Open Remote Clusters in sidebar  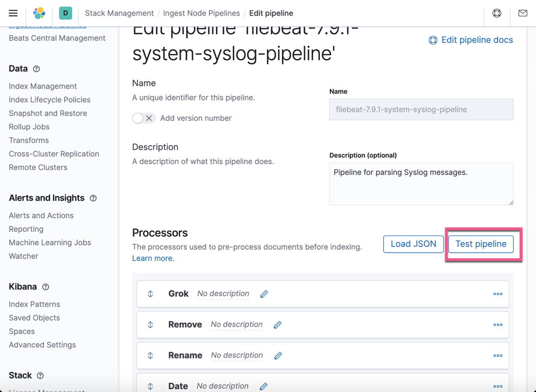[x=38, y=167]
